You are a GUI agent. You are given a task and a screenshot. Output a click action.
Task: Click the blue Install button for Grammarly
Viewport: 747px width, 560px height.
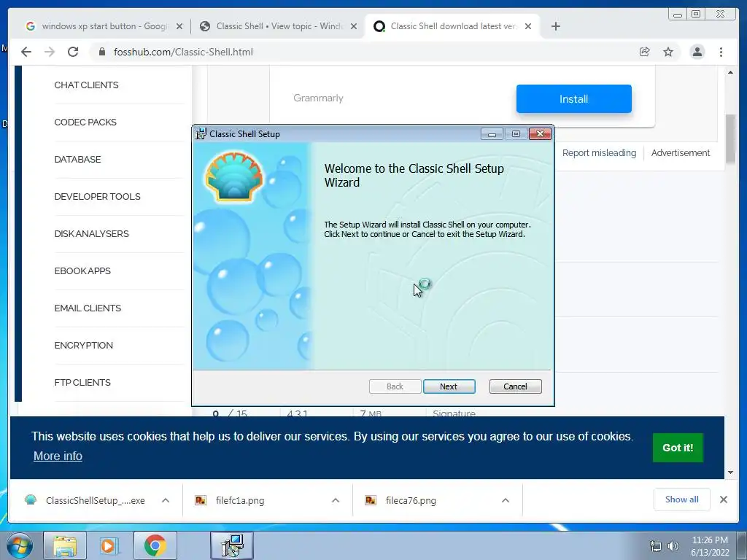click(x=573, y=99)
